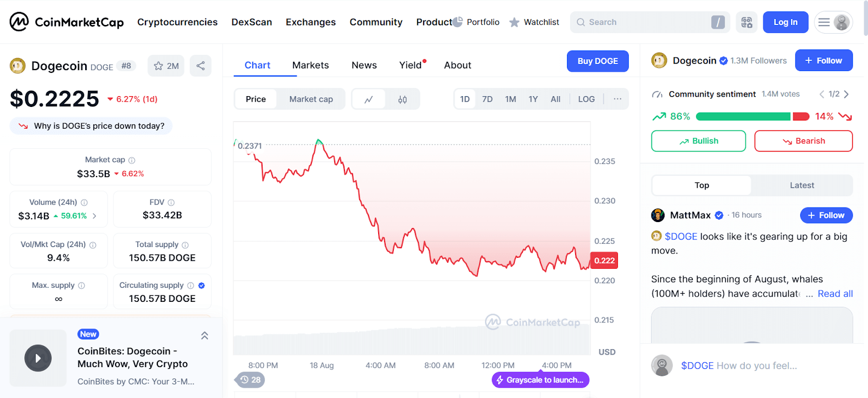This screenshot has width=868, height=398.
Task: Add Dogecoin to watchlist star 2M
Action: [x=166, y=66]
